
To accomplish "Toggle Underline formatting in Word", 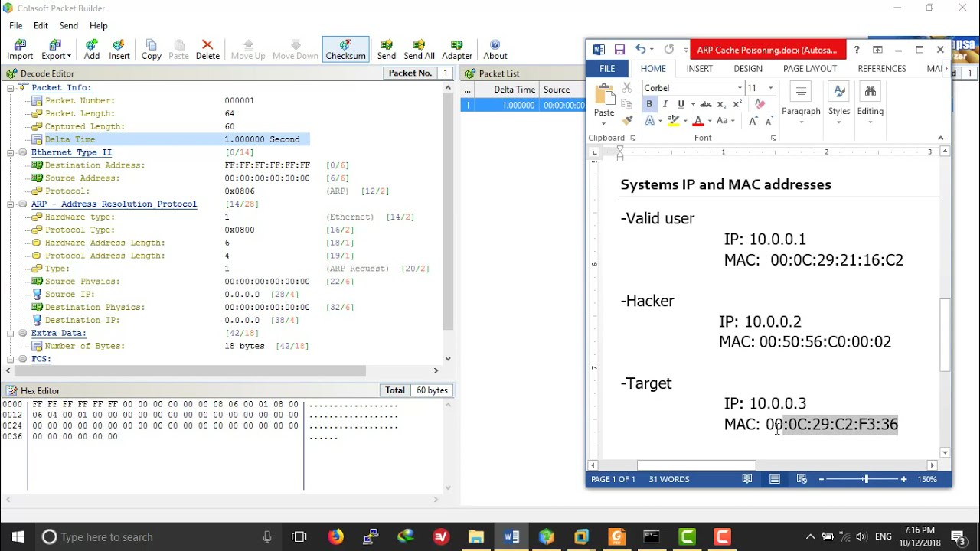I will [681, 104].
